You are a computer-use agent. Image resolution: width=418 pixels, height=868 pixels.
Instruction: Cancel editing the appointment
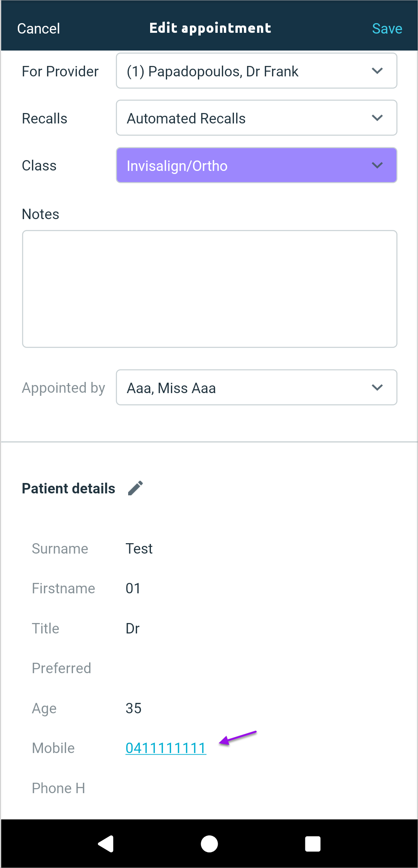coord(39,29)
